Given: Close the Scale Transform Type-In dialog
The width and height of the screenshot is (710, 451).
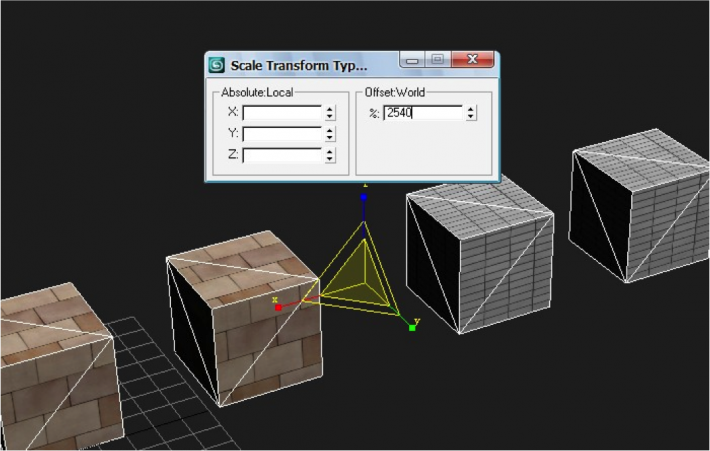Looking at the screenshot, I should tap(472, 59).
